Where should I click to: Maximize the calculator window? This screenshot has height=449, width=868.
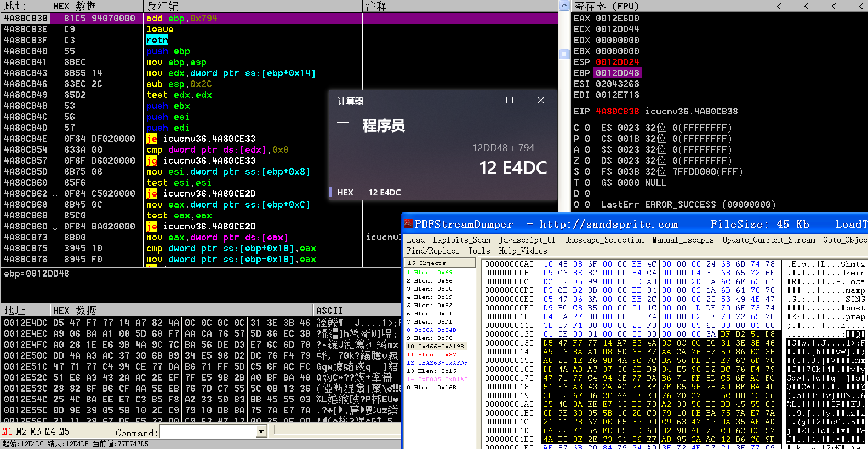(510, 100)
